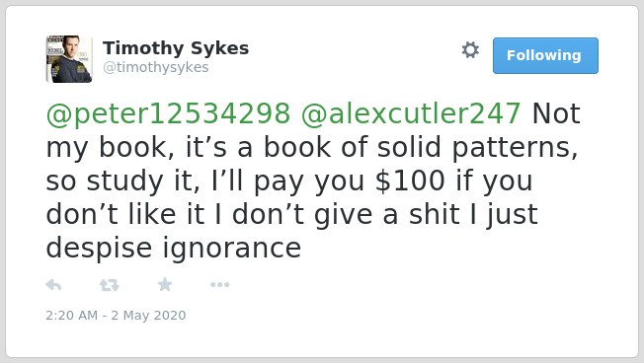Toggle the blue Following button
This screenshot has height=363, width=644.
545,56
